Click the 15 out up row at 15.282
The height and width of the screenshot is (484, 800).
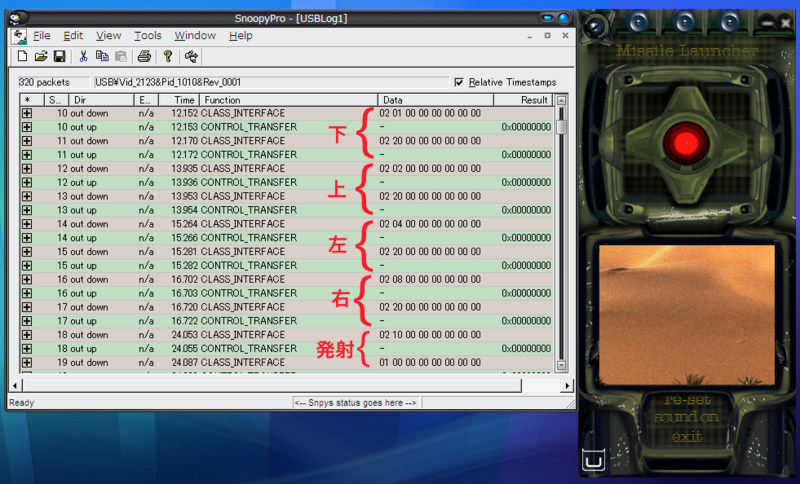(287, 266)
